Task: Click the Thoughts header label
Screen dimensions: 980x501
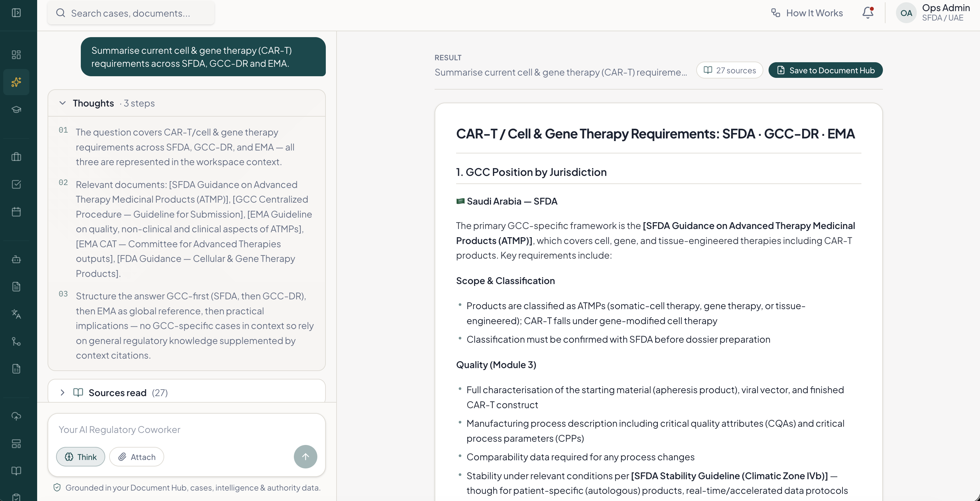Action: (93, 103)
